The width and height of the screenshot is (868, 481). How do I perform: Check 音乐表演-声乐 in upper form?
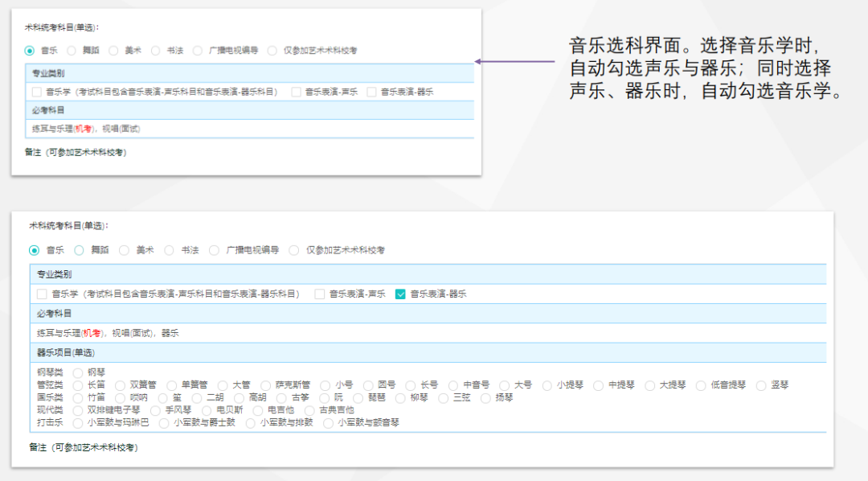coord(296,92)
